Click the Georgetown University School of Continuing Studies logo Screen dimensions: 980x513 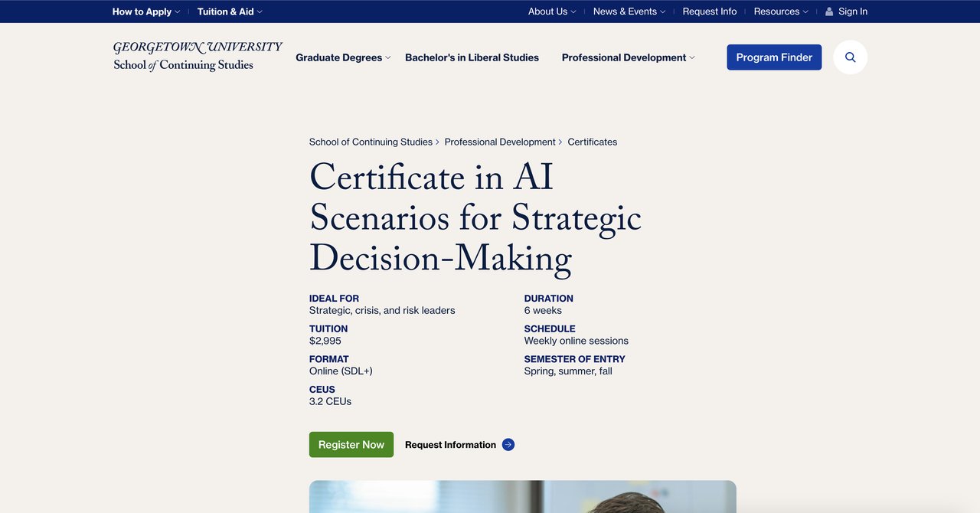coord(198,57)
